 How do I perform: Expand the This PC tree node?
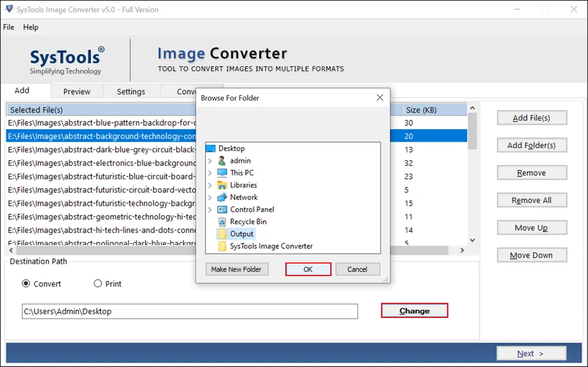click(210, 173)
